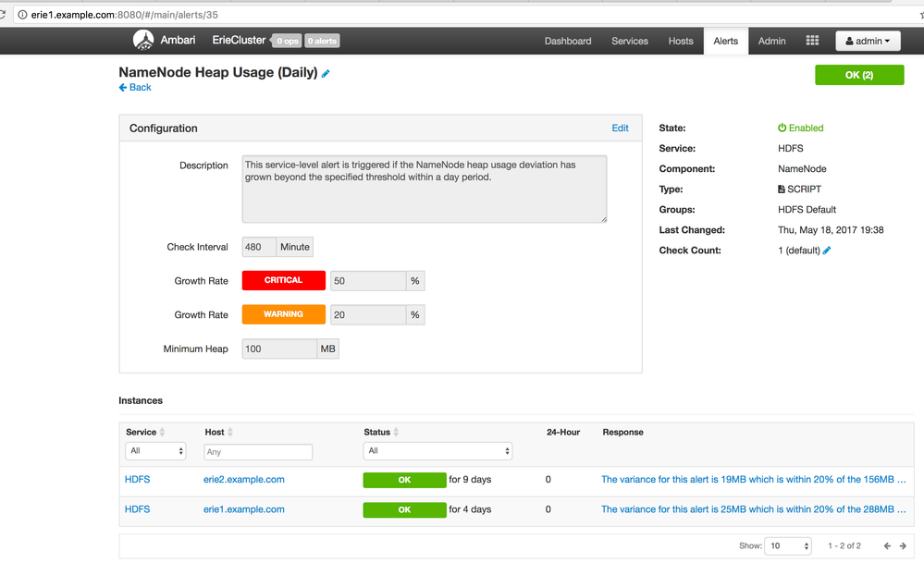Click the red CRITICAL growth rate label
This screenshot has height=563, width=924.
283,280
